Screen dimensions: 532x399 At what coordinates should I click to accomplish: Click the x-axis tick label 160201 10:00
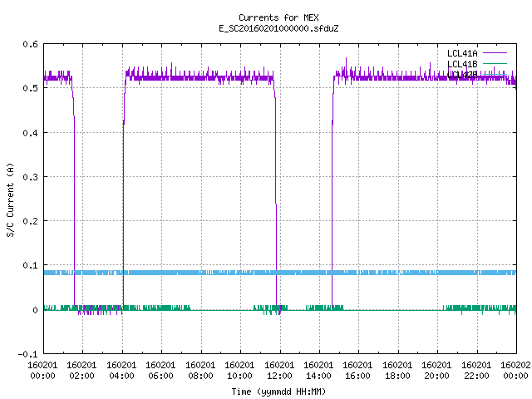[239, 371]
